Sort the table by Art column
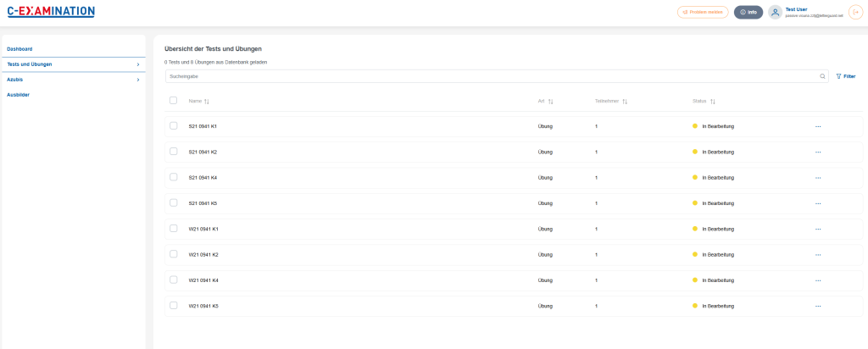Image resolution: width=868 pixels, height=349 pixels. point(551,102)
